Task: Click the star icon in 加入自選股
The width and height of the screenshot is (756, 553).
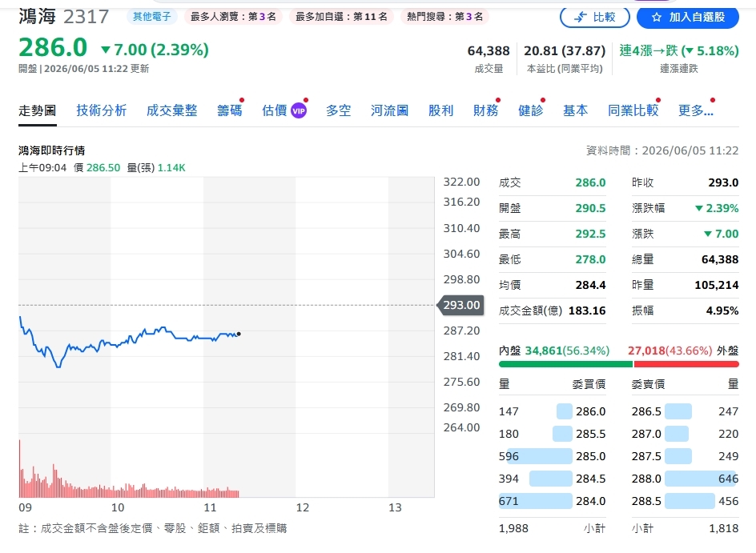Action: 656,18
